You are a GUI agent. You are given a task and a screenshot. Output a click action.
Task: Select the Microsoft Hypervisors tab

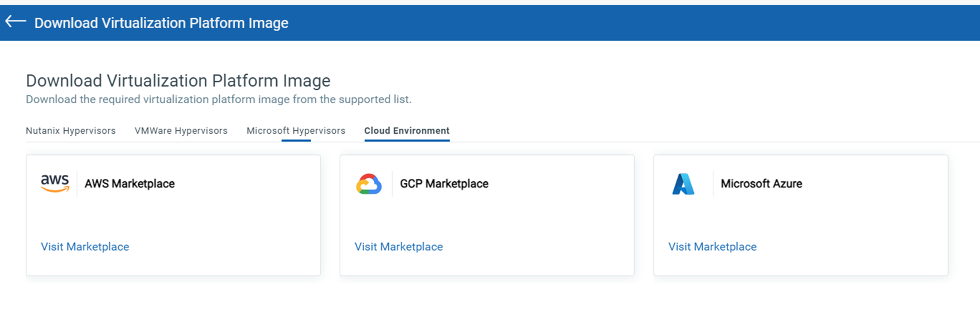[x=296, y=130]
